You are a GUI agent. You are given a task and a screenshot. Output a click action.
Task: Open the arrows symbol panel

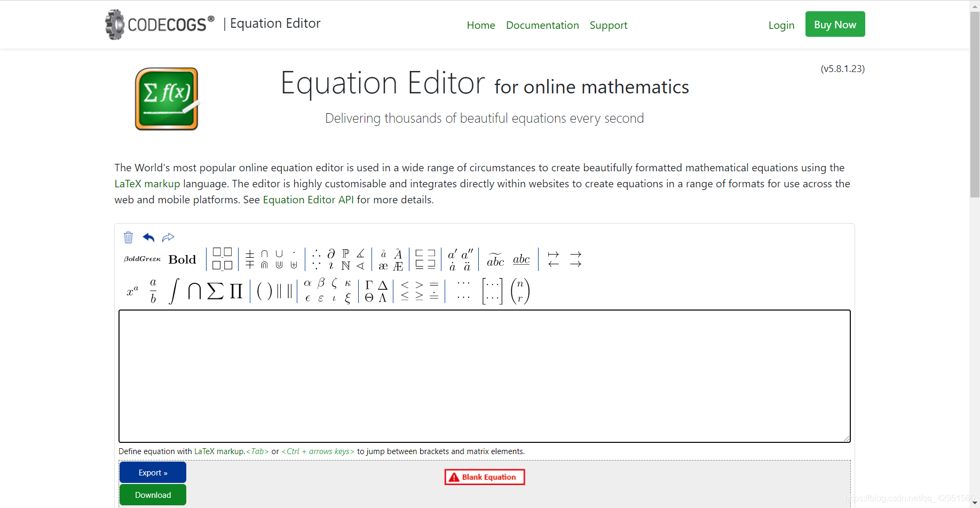[565, 259]
